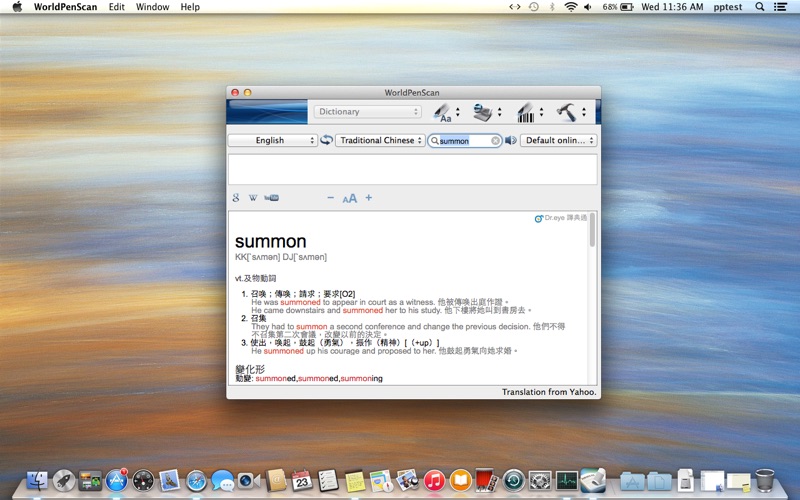The height and width of the screenshot is (500, 800).
Task: Decrease font size with minus button
Action: pyautogui.click(x=331, y=197)
